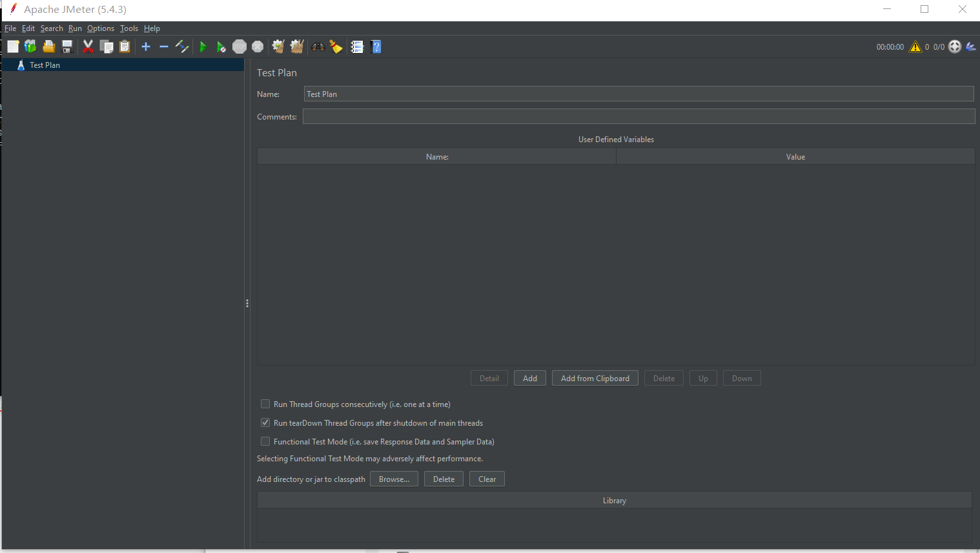
Task: Click Add from Clipboard button
Action: [595, 378]
